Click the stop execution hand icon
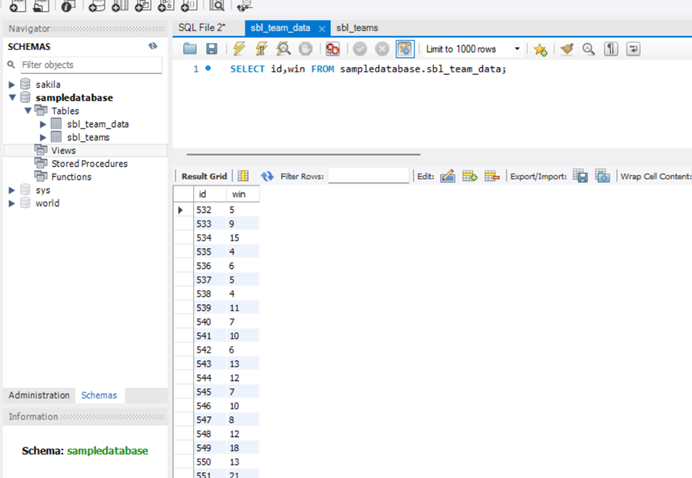 305,49
